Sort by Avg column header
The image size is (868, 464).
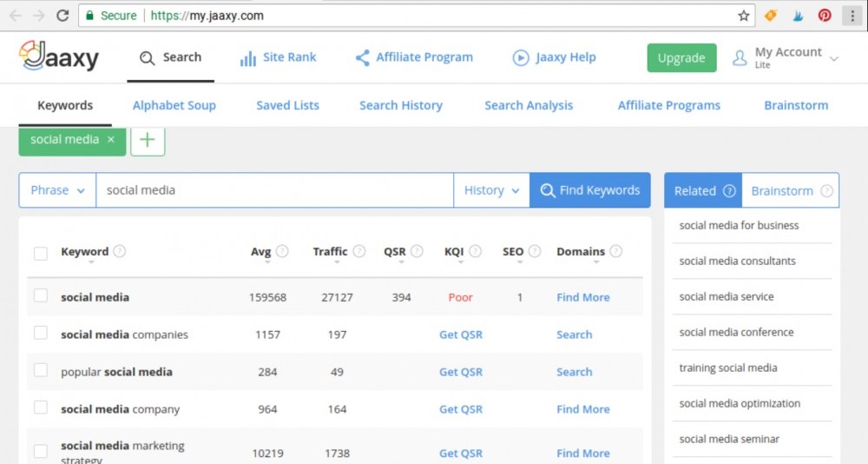[x=260, y=252]
